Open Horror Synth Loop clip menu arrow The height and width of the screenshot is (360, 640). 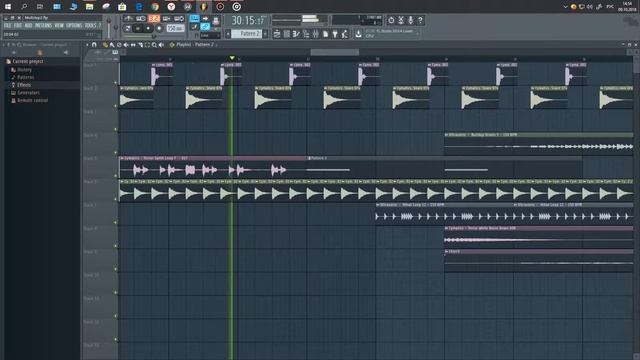tap(121, 158)
